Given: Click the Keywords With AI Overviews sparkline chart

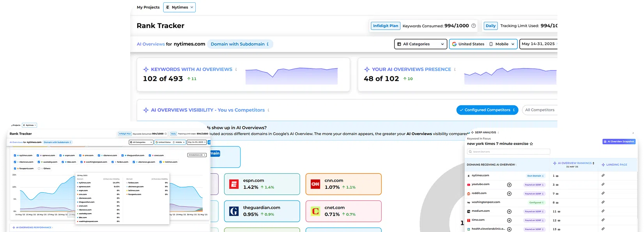Looking at the screenshot, I should (292, 76).
